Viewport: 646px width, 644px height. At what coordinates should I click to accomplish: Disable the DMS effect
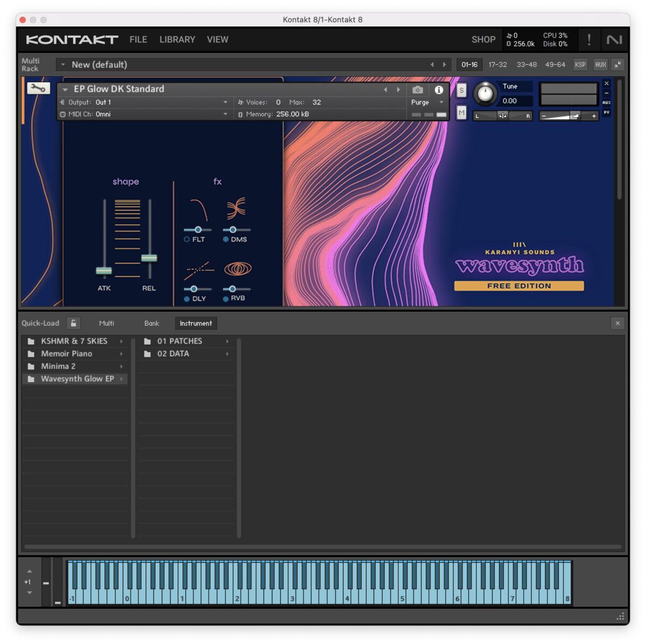point(226,240)
